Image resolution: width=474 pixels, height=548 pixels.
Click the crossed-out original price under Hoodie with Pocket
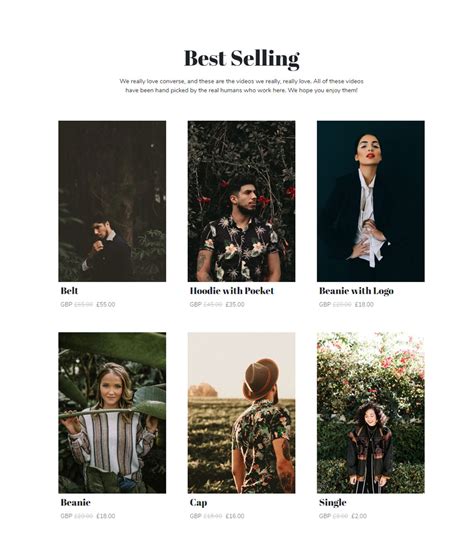[213, 304]
